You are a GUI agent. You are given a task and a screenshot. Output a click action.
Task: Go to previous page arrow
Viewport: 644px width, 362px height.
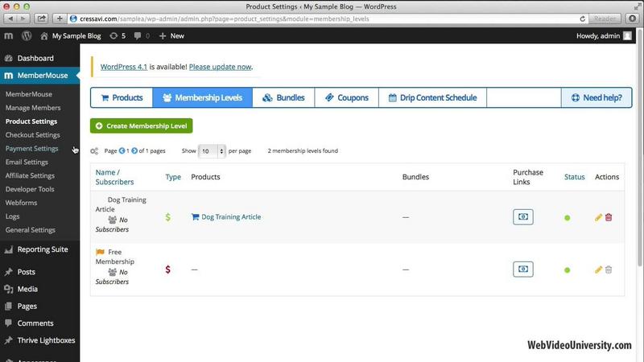tap(122, 150)
